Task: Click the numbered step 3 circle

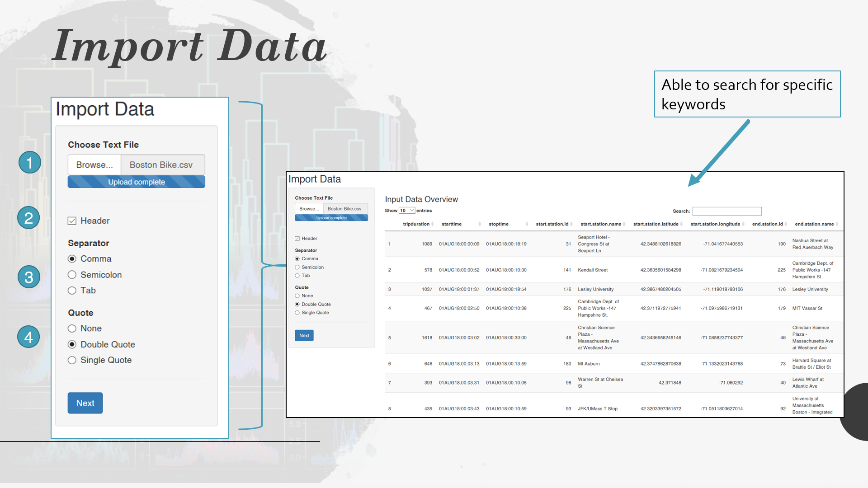Action: click(x=29, y=277)
